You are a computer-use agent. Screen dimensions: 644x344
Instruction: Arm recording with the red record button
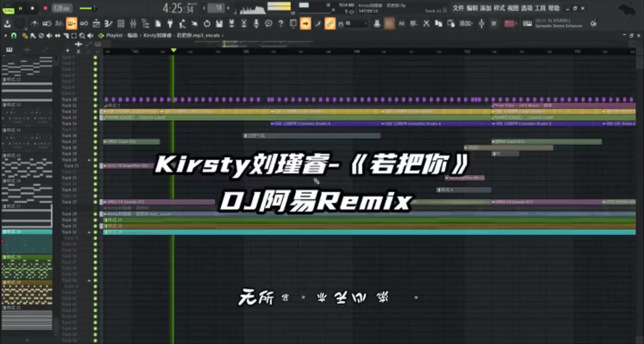pos(45,8)
